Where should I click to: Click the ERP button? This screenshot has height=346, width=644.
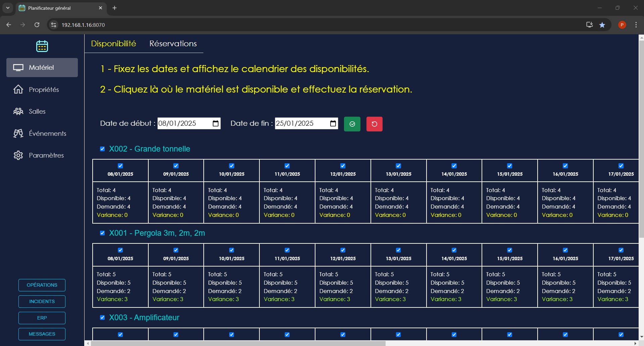click(x=42, y=318)
